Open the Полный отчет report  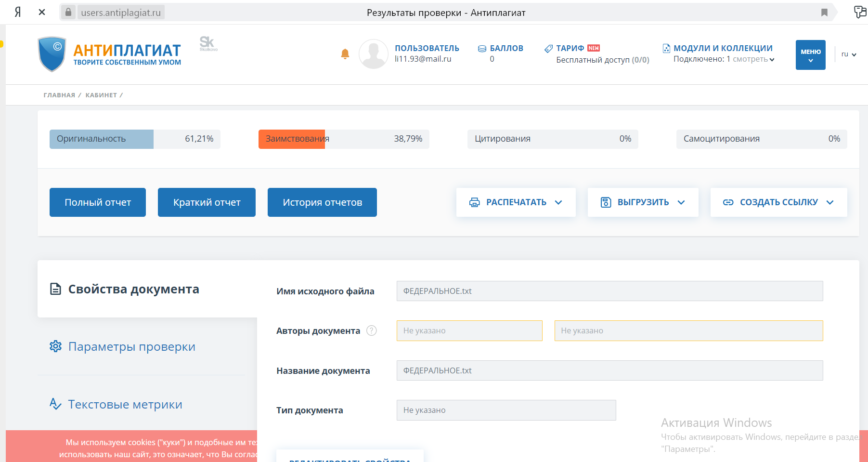(x=98, y=202)
